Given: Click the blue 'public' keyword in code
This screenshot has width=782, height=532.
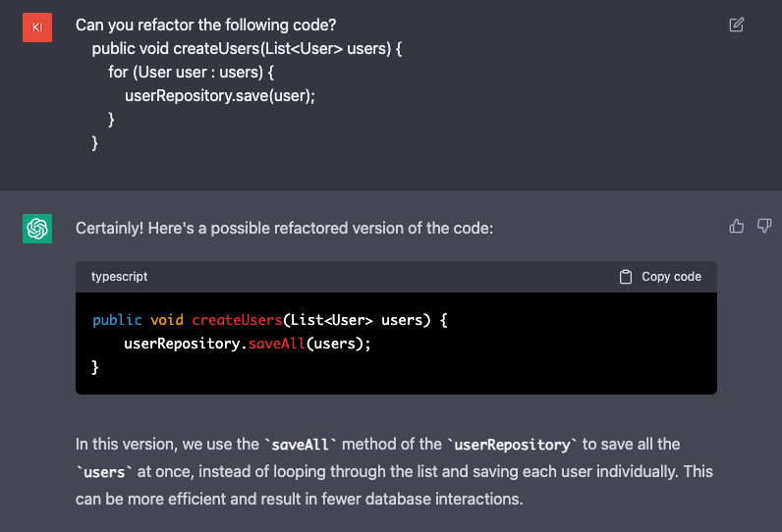Looking at the screenshot, I should (117, 320).
